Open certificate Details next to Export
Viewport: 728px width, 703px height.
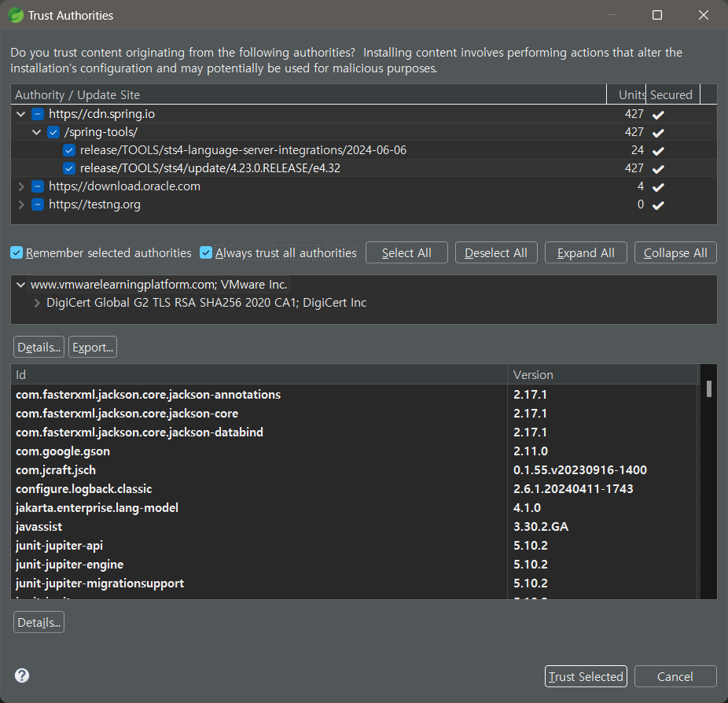click(39, 347)
